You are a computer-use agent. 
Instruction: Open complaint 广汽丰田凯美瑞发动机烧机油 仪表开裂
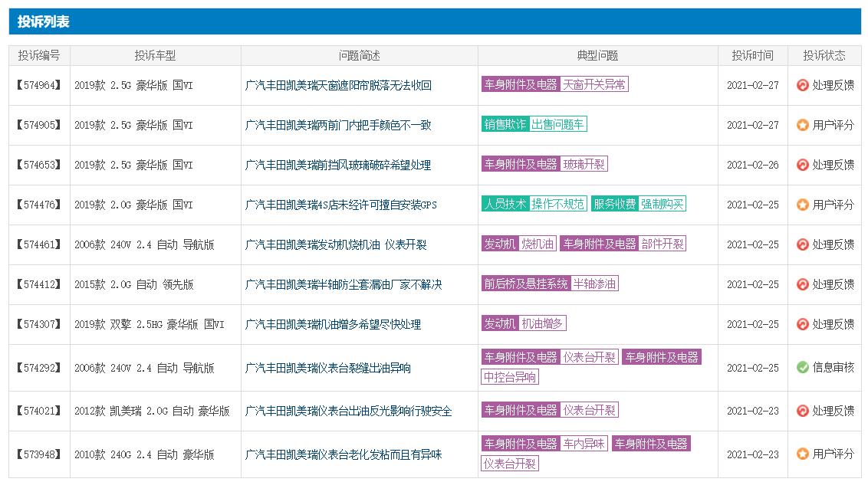click(x=335, y=244)
